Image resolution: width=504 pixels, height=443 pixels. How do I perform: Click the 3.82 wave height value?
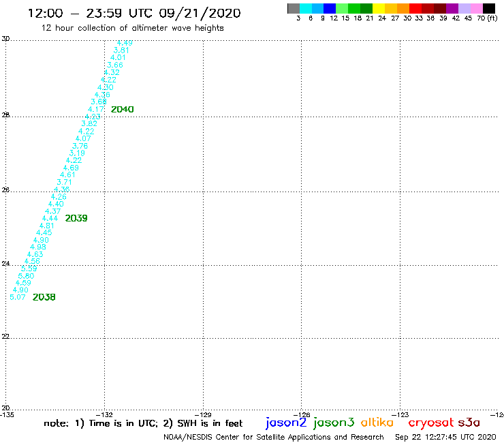[x=89, y=124]
